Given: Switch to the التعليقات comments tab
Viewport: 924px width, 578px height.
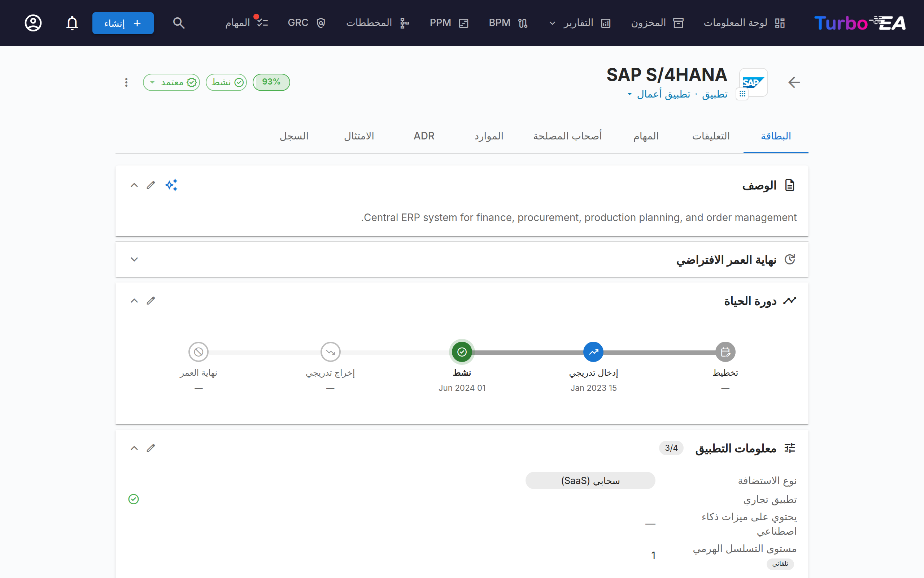Looking at the screenshot, I should [711, 136].
